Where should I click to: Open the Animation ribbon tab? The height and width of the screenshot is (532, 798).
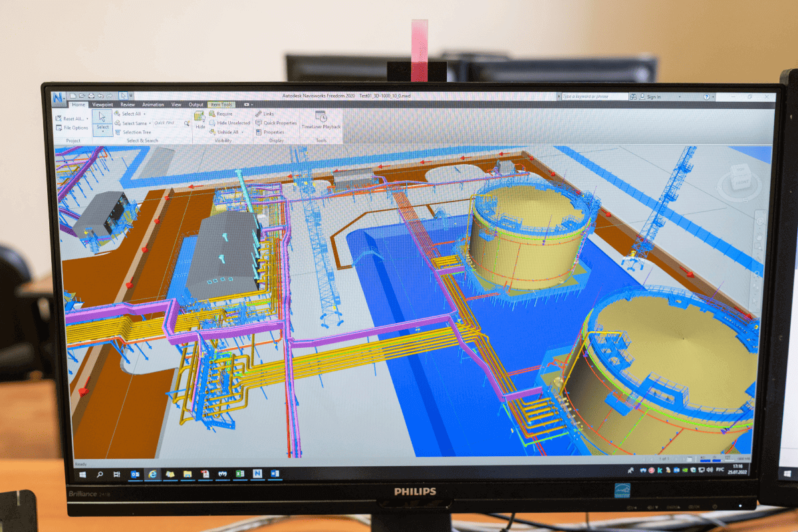(x=153, y=104)
